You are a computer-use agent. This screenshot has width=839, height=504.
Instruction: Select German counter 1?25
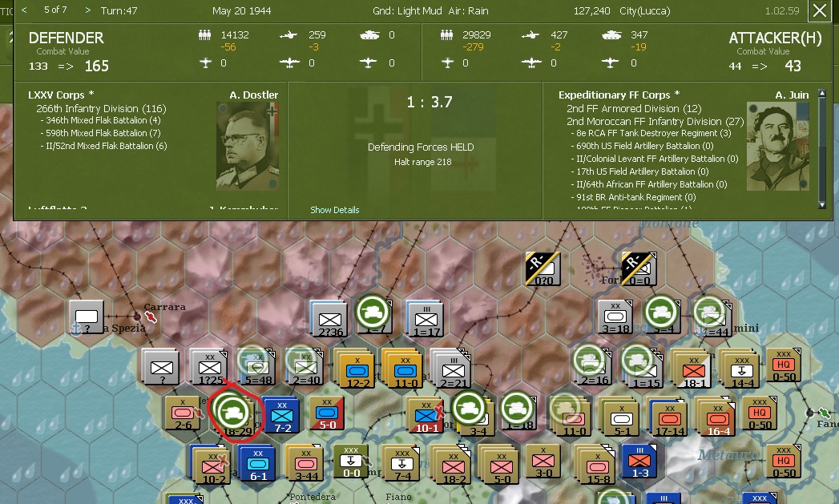coord(210,368)
